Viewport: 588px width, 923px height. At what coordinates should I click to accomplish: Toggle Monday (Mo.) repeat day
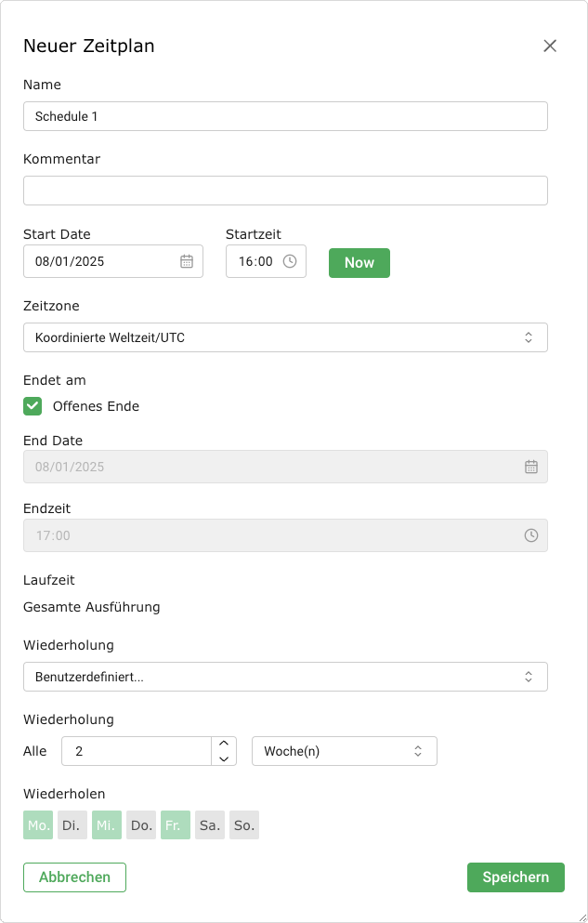tap(38, 825)
